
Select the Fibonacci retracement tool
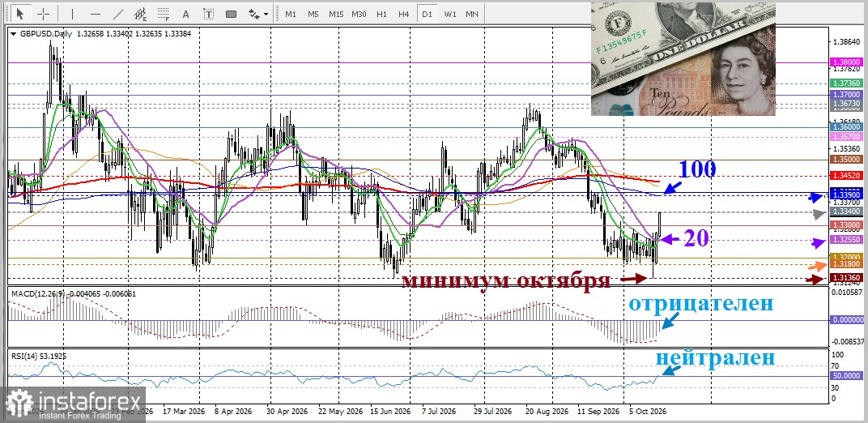tap(163, 13)
